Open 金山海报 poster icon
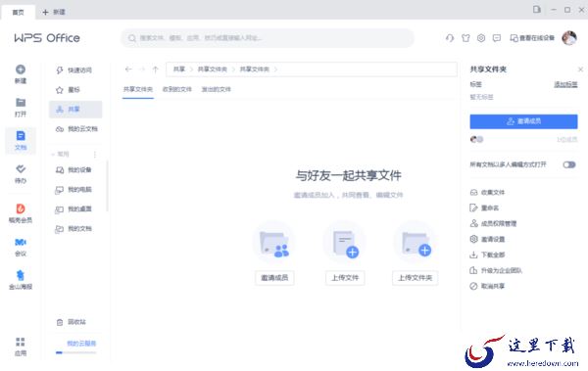The image size is (588, 371). pyautogui.click(x=21, y=275)
